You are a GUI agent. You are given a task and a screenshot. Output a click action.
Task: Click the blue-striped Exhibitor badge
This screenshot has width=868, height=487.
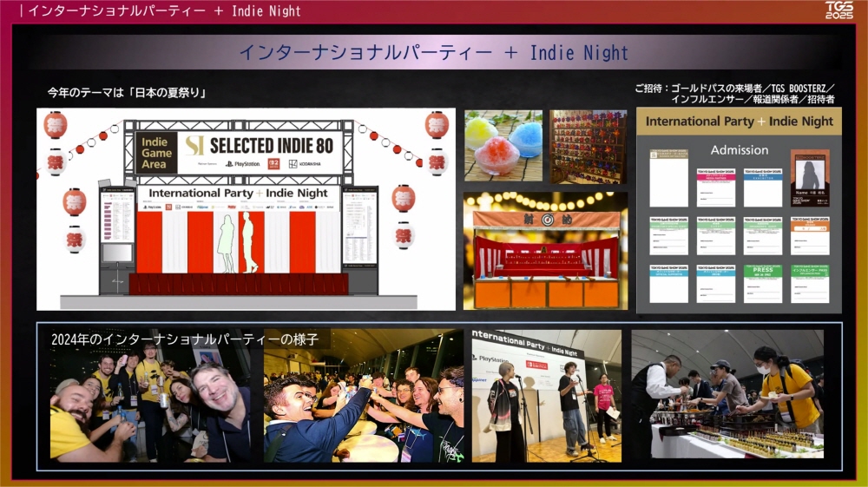(x=763, y=188)
